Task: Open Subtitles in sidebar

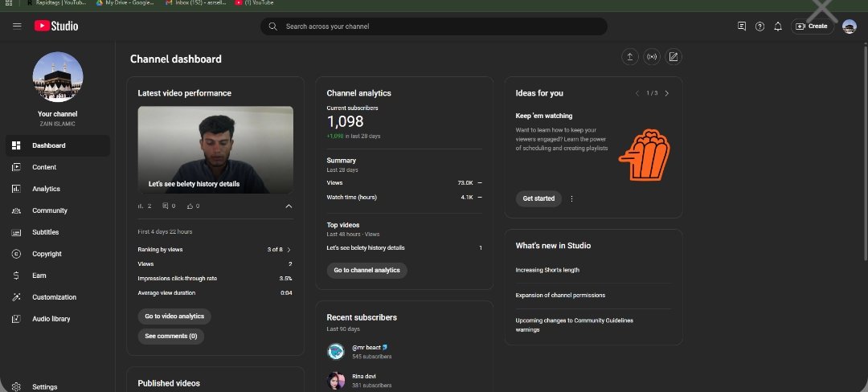Action: 58,232
